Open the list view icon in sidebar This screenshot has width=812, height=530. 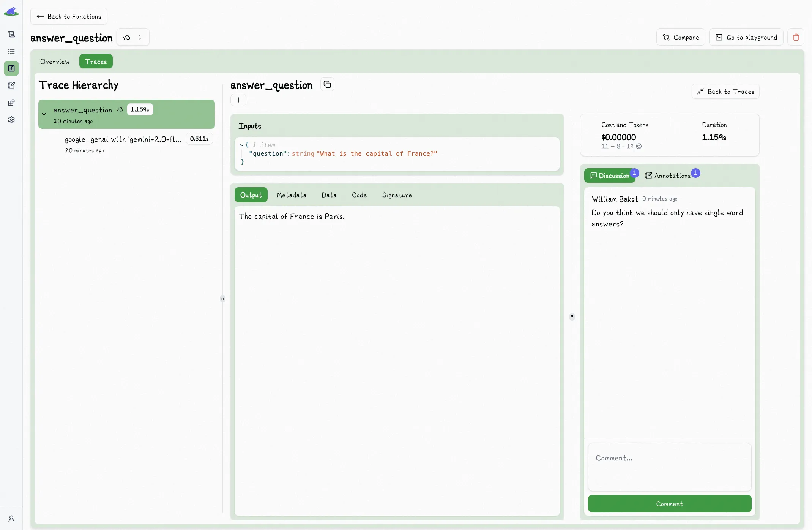11,51
